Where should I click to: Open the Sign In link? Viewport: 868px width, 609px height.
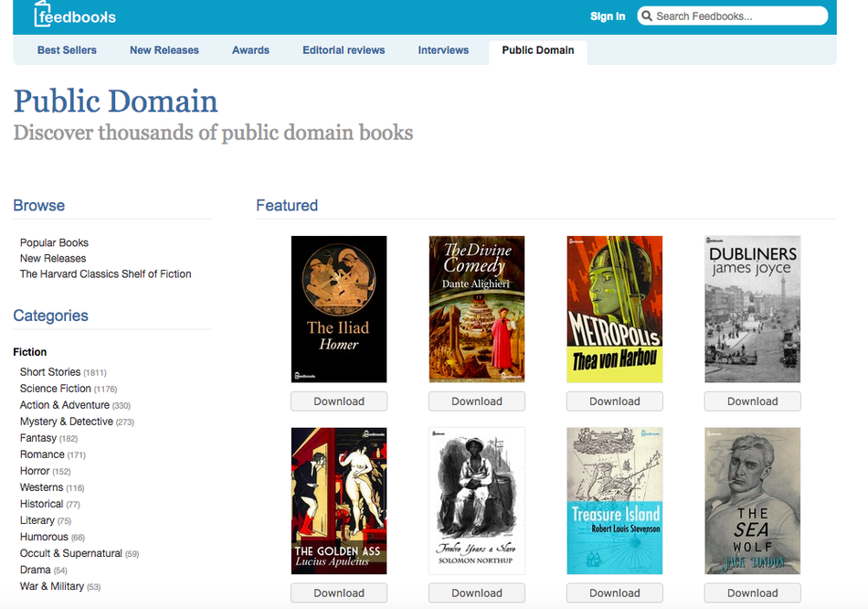pos(608,16)
